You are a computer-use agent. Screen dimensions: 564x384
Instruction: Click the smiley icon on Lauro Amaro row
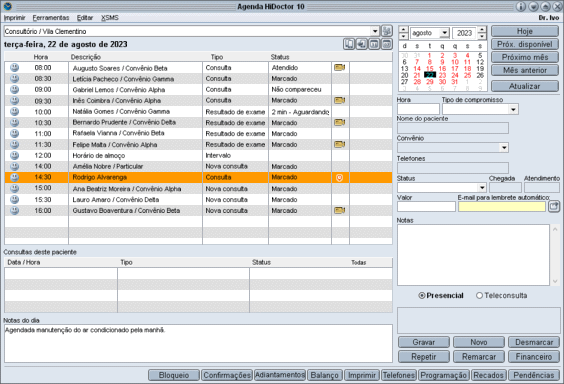coord(14,199)
